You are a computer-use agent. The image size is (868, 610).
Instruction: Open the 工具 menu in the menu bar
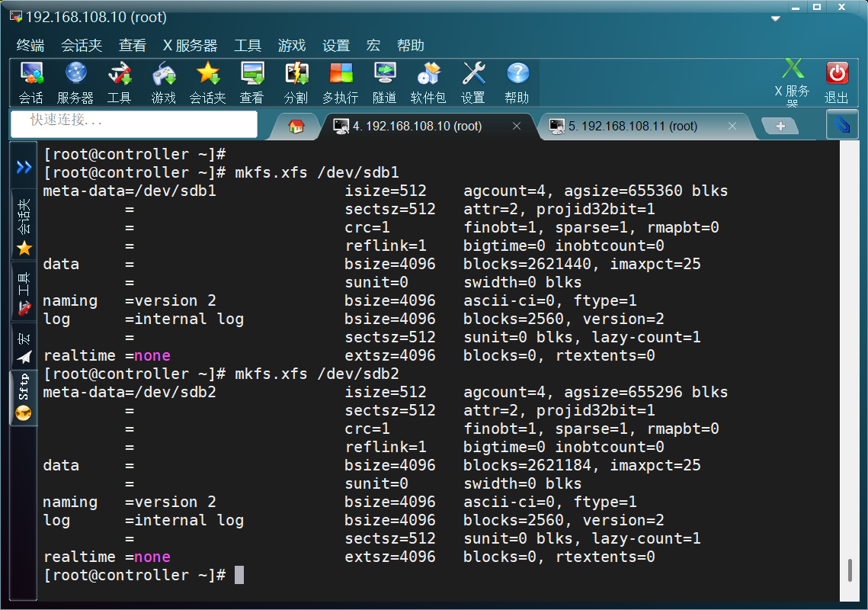click(x=248, y=46)
